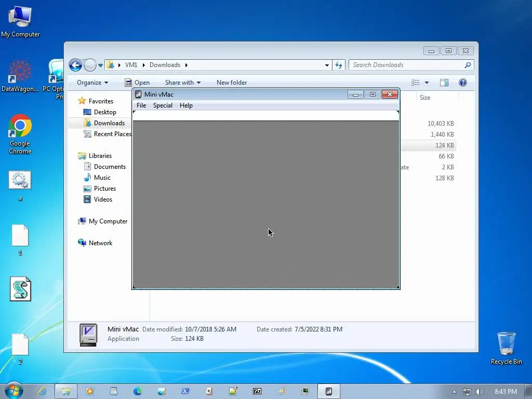Open the Special menu in Mini vMac

coord(163,105)
